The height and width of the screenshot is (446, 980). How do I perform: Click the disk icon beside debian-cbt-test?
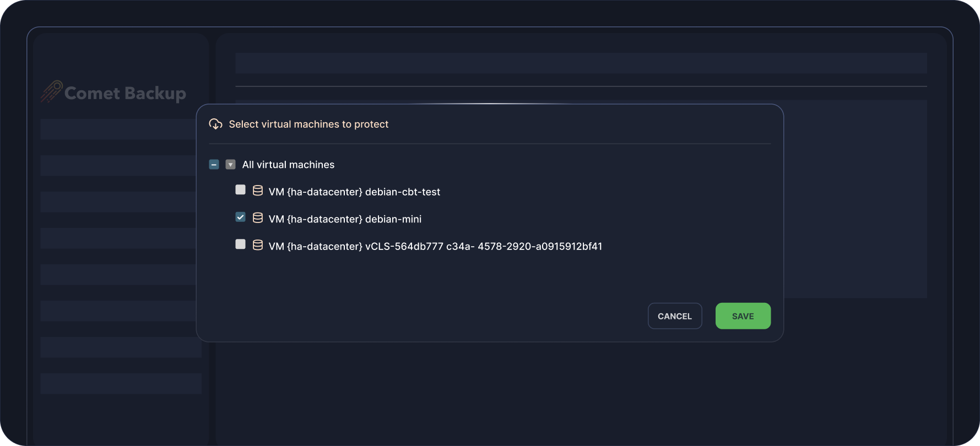[x=257, y=191]
